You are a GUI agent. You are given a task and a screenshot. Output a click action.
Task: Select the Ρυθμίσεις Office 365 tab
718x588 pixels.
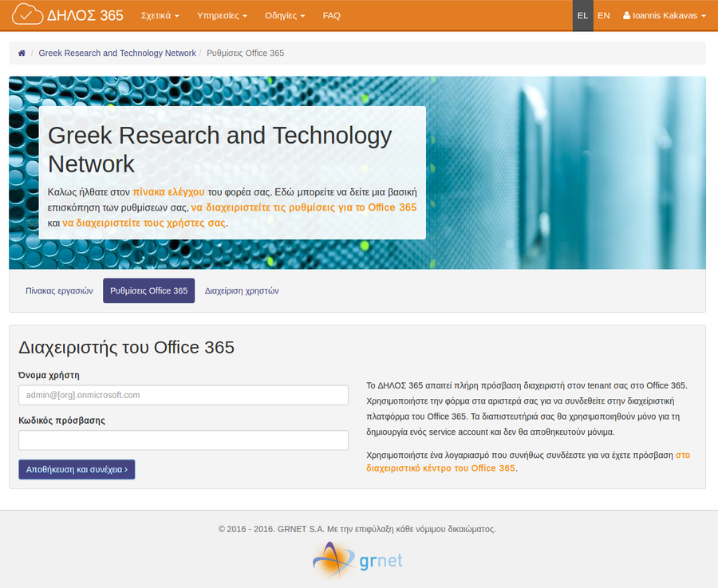point(148,291)
